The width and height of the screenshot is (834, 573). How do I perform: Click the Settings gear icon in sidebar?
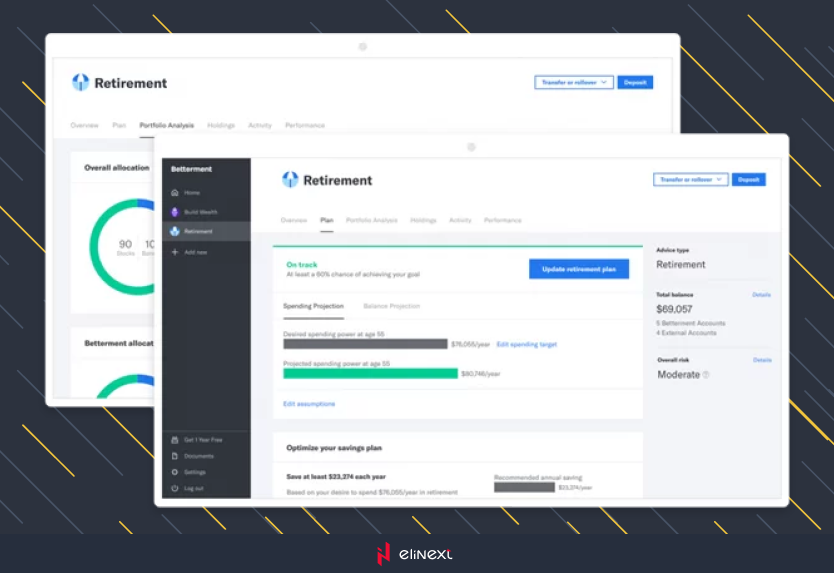175,472
